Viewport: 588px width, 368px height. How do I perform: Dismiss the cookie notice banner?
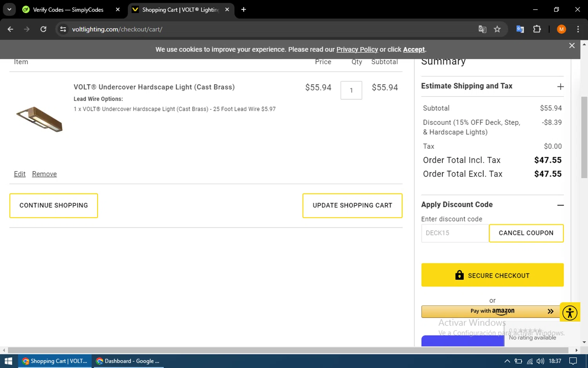572,46
